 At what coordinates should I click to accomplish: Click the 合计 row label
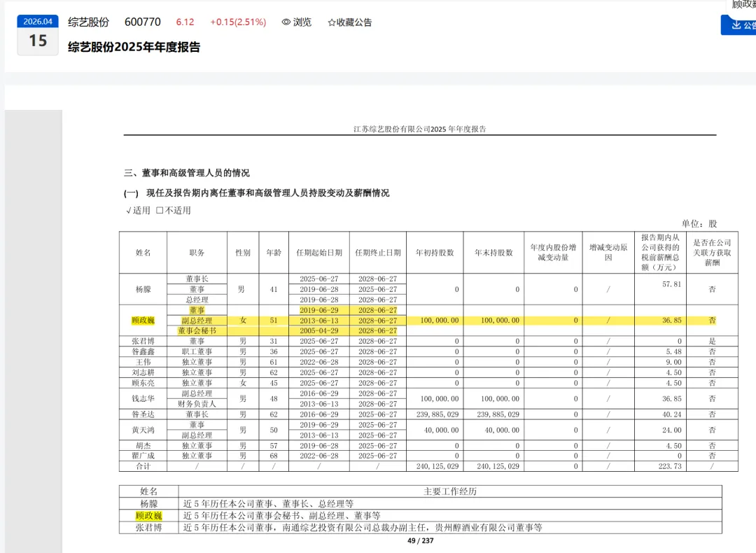click(x=143, y=467)
